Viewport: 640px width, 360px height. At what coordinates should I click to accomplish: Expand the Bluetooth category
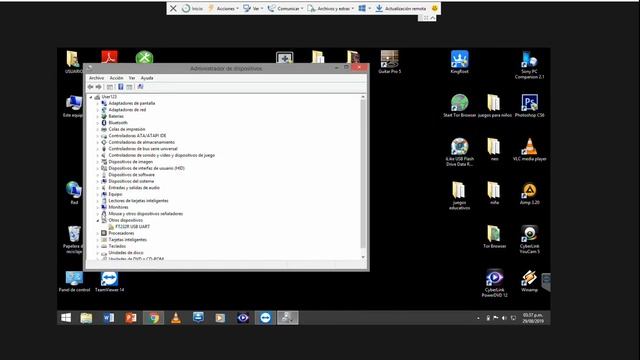pos(98,123)
